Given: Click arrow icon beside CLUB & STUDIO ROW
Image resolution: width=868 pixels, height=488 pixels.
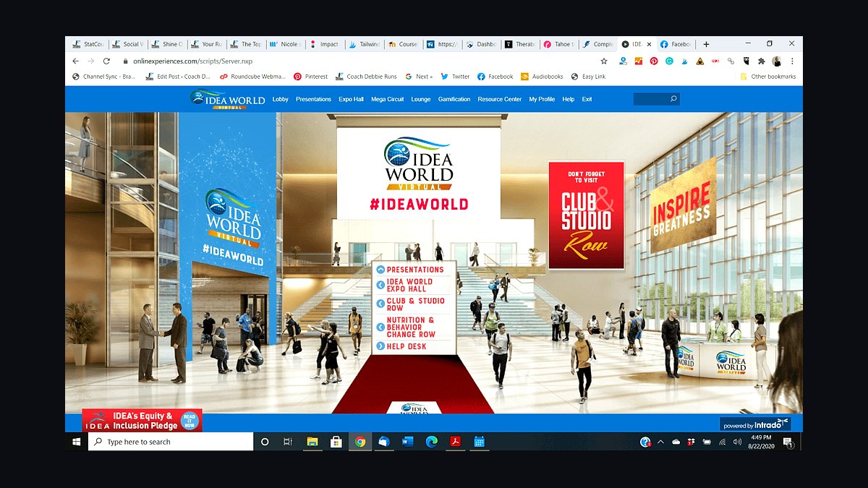Looking at the screenshot, I should 380,304.
